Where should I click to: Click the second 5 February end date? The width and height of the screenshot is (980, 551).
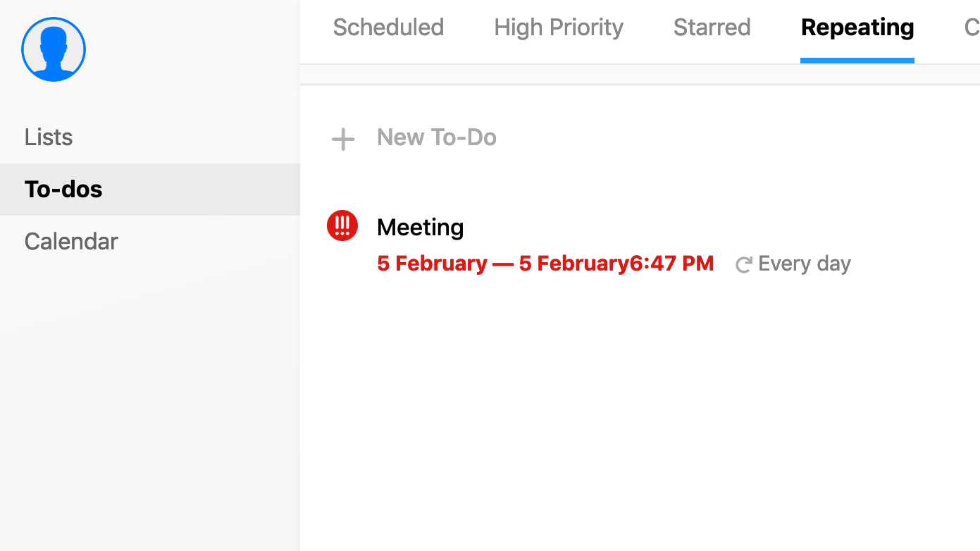574,264
